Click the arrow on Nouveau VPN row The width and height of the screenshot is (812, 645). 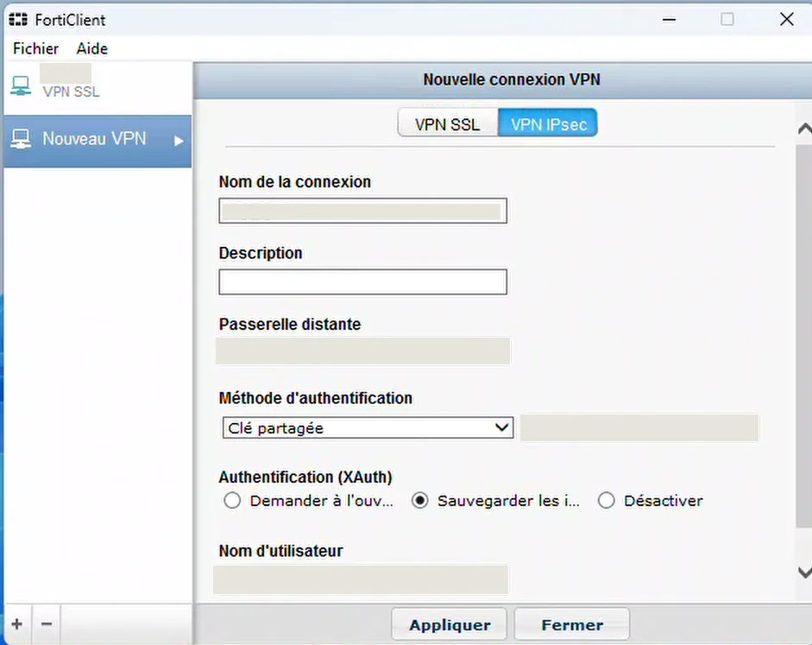pos(179,141)
